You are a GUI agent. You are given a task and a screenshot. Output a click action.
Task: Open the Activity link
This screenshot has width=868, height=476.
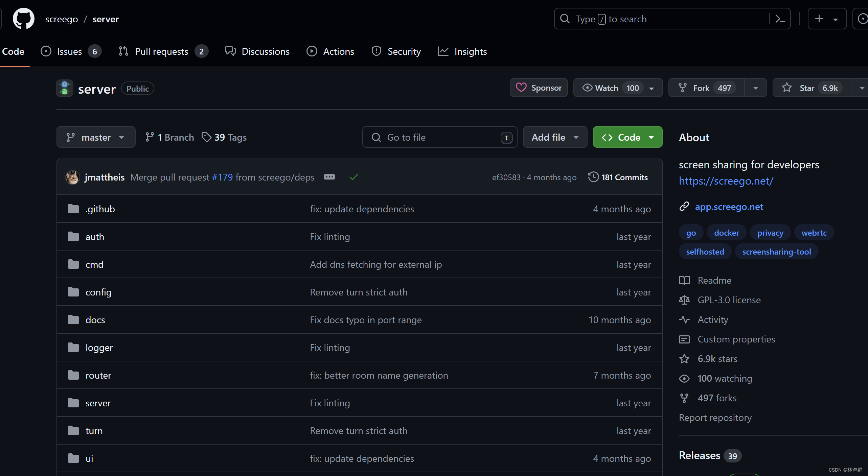tap(704, 319)
